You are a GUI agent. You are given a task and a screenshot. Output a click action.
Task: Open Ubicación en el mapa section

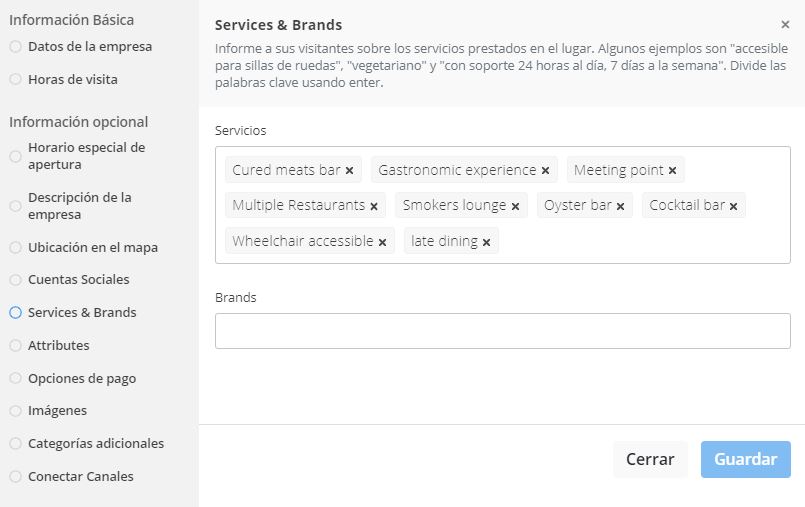(x=92, y=247)
